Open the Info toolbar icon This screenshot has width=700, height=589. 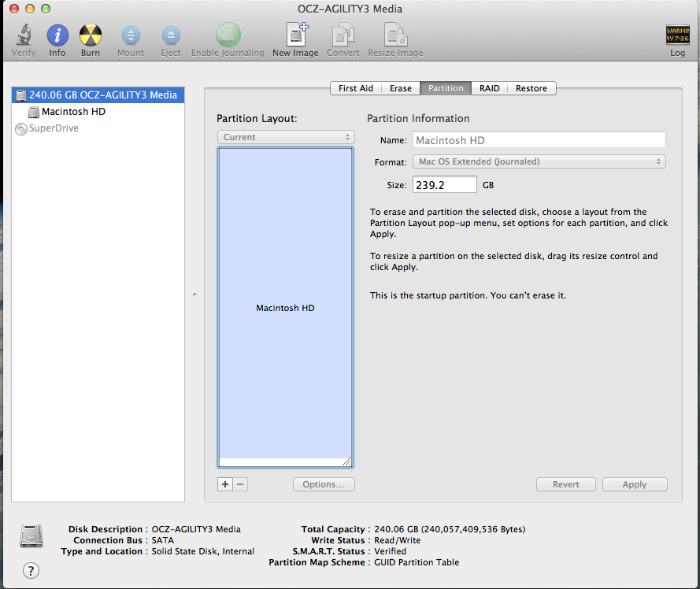pyautogui.click(x=57, y=35)
